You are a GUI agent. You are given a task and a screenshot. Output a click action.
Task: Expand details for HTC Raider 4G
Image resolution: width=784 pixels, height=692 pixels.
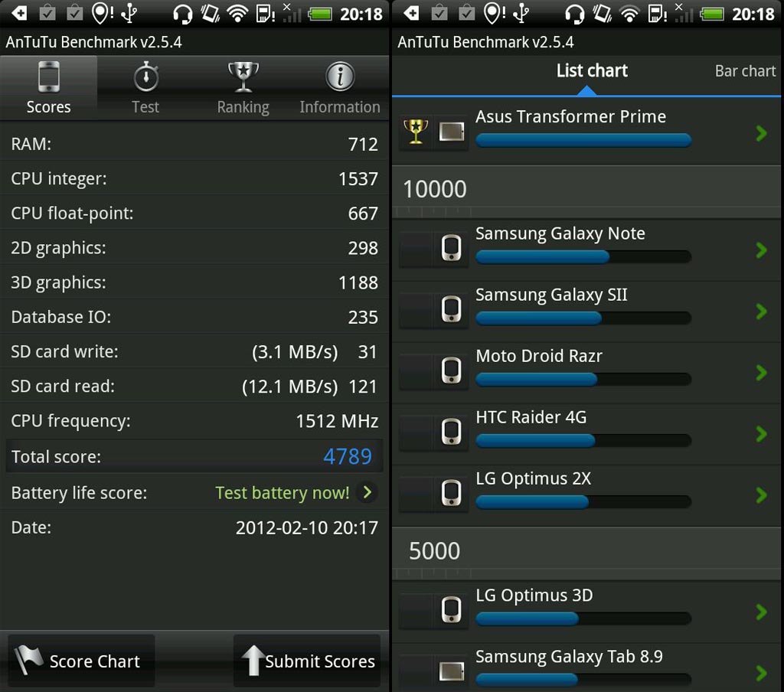(x=761, y=434)
